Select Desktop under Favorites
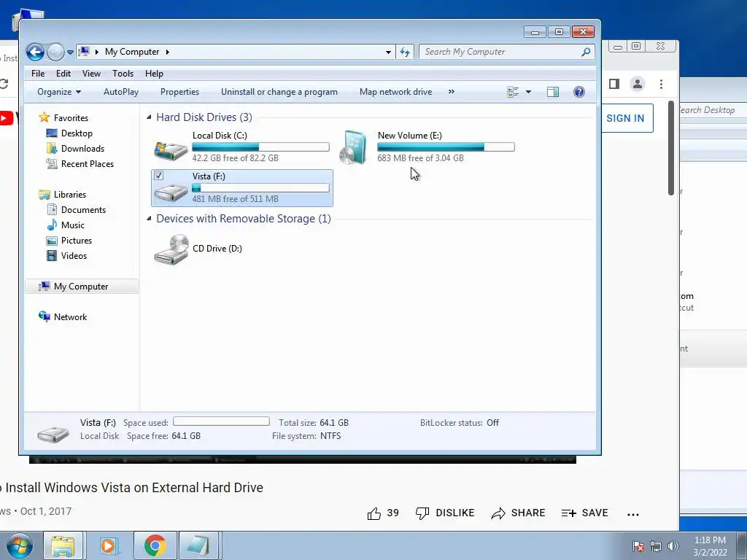 click(76, 133)
